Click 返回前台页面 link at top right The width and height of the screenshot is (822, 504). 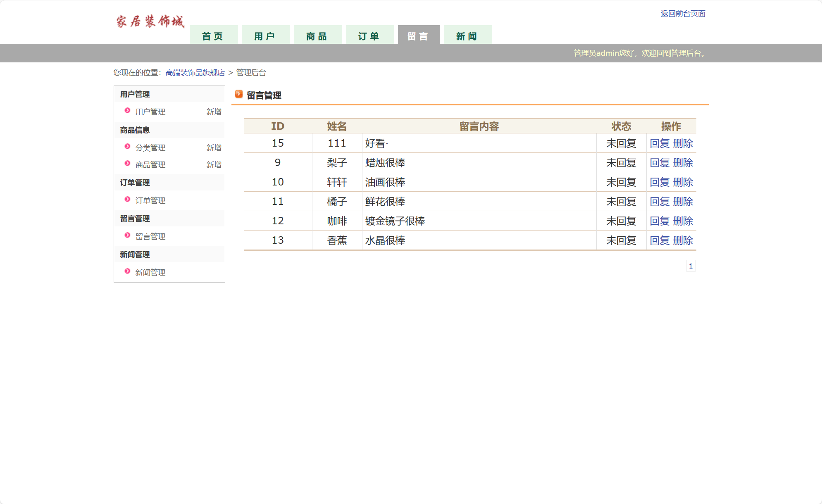click(684, 14)
